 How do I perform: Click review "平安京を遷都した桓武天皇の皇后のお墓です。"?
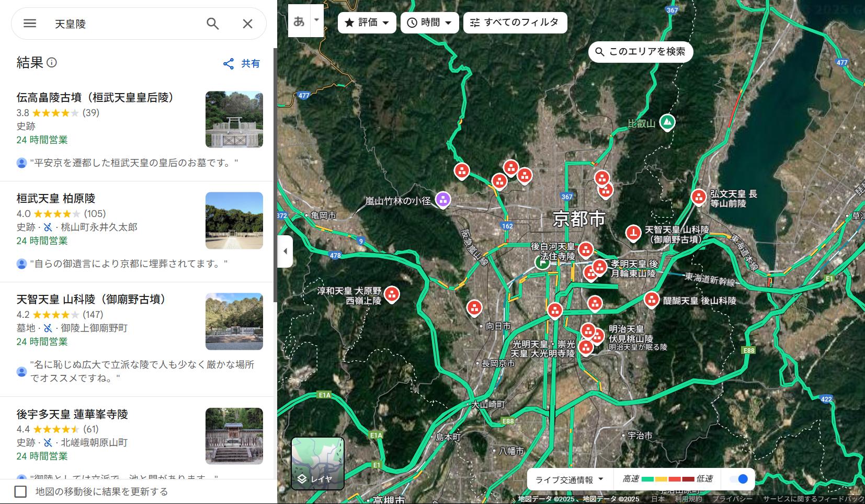134,163
